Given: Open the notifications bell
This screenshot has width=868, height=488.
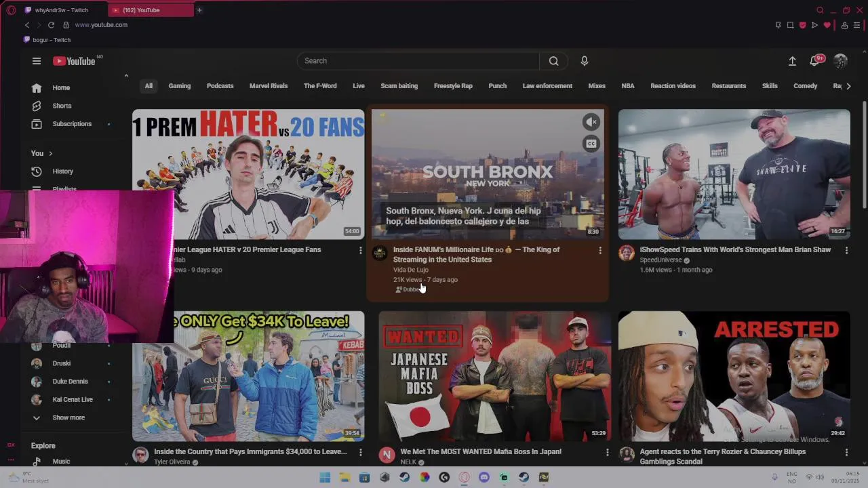Looking at the screenshot, I should coord(816,61).
